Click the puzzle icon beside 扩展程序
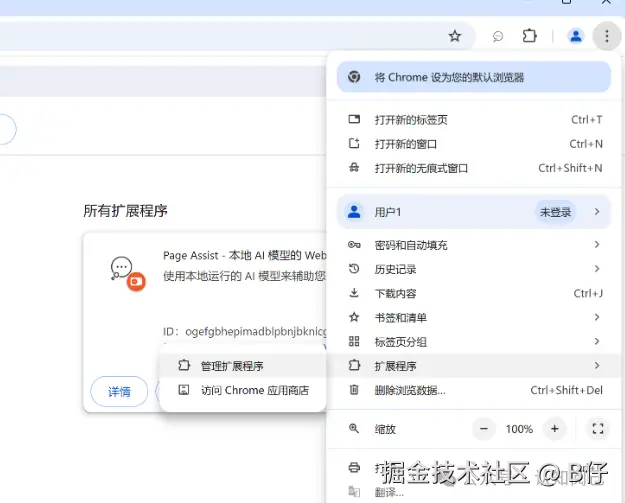 pos(354,365)
